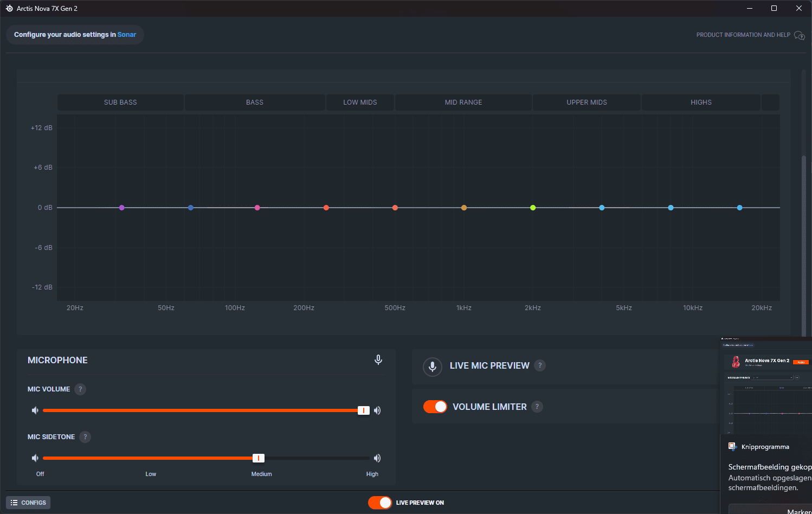Viewport: 812px width, 514px height.
Task: Click the vertical scrollbar on right
Action: pos(804,244)
